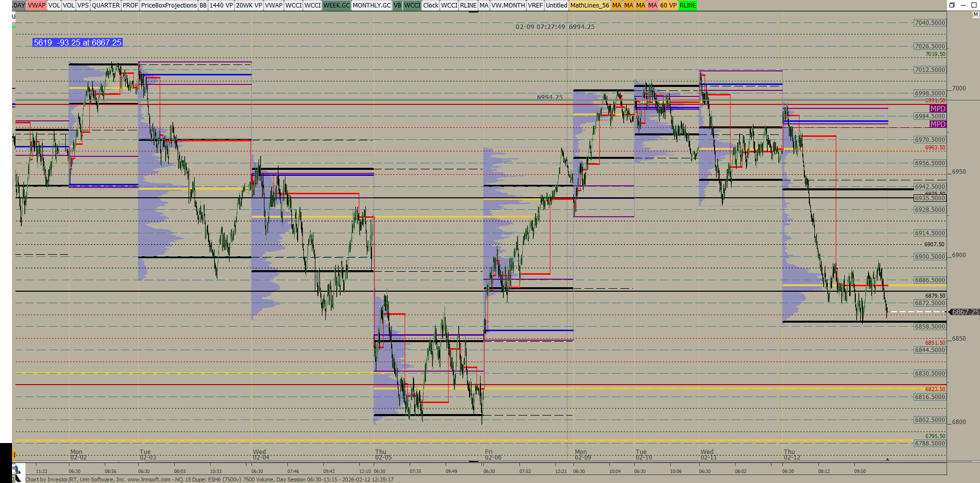Image resolution: width=980 pixels, height=483 pixels.
Task: Click the bright green RLINE button
Action: (688, 5)
